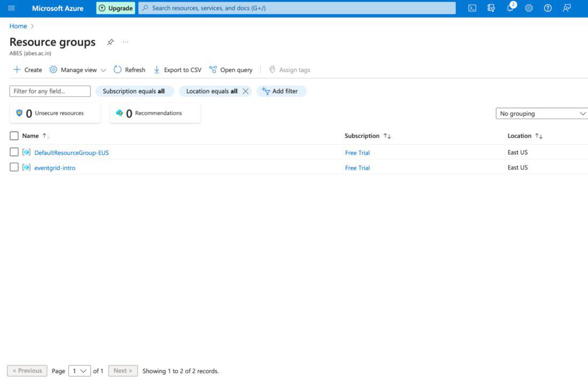Image resolution: width=588 pixels, height=386 pixels.
Task: Click the Microsoft Azure logo text
Action: click(58, 8)
